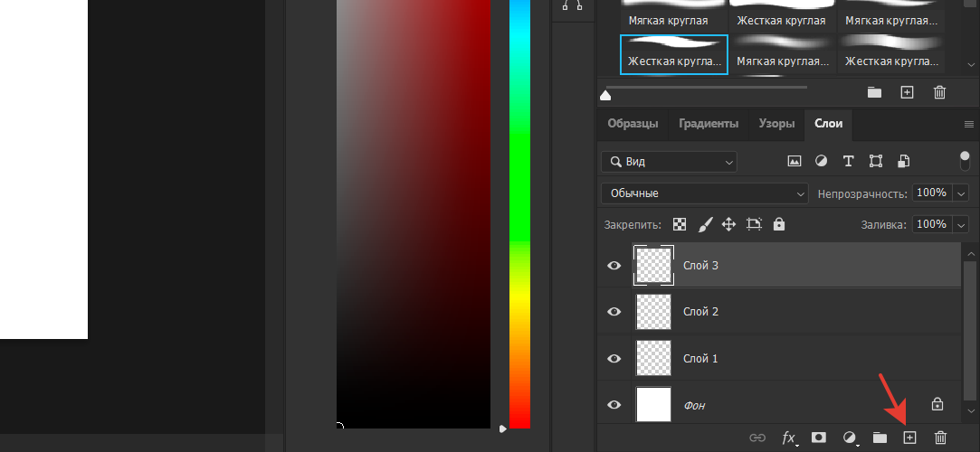Click Непрозрачность label

coord(862,194)
